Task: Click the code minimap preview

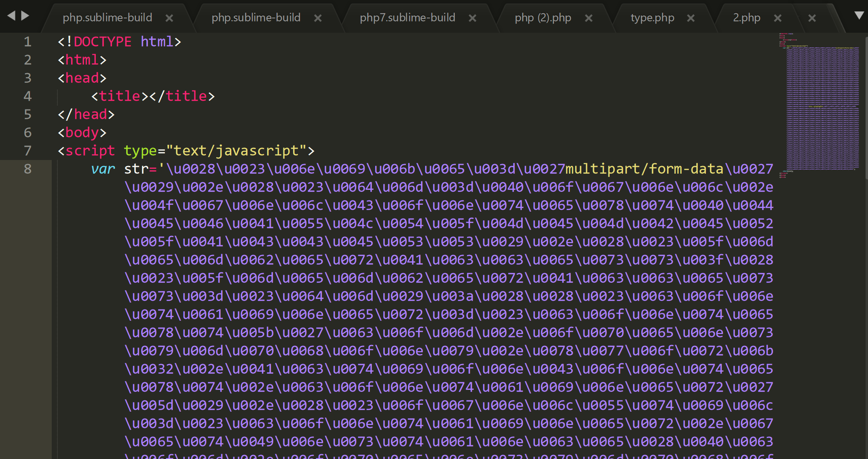Action: pyautogui.click(x=821, y=105)
